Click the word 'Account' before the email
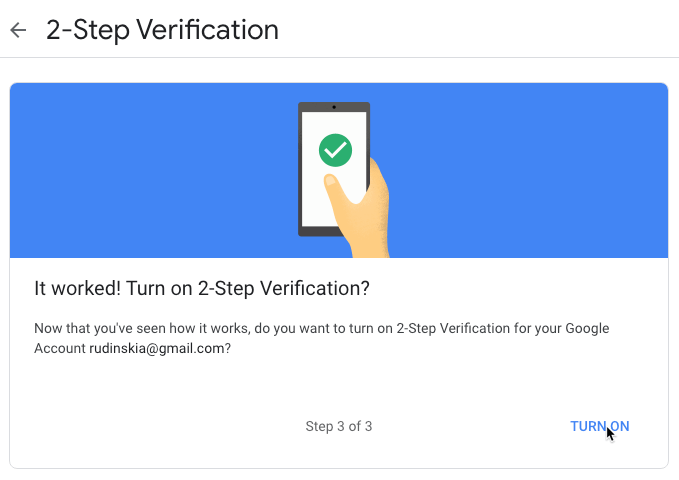This screenshot has height=480, width=679. tap(60, 348)
